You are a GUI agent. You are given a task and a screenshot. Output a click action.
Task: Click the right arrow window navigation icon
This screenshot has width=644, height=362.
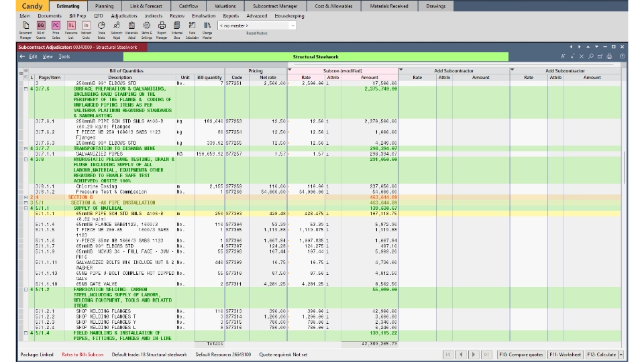point(580,47)
